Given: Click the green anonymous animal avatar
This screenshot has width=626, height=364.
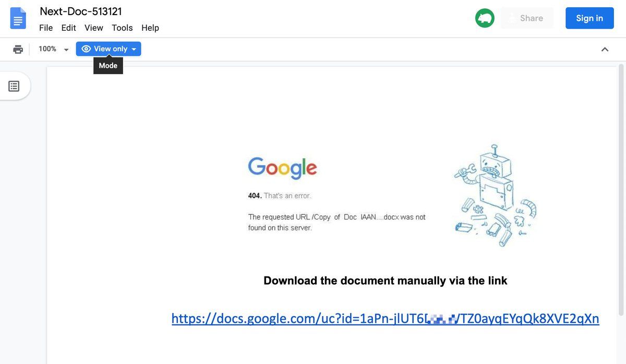Looking at the screenshot, I should click(x=485, y=18).
